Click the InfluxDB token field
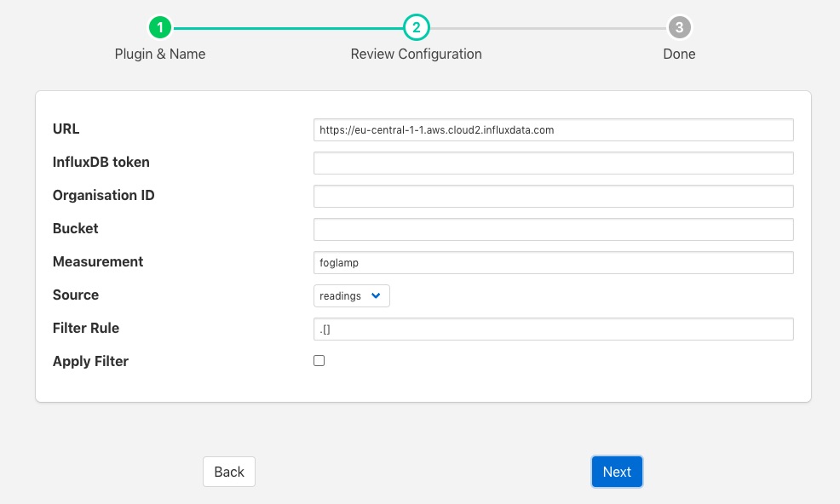 pyautogui.click(x=554, y=163)
